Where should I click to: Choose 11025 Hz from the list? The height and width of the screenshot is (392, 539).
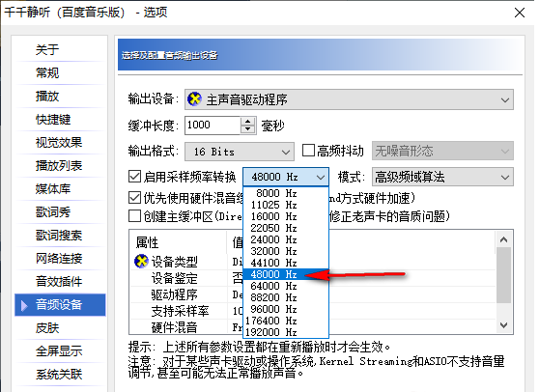tap(286, 205)
